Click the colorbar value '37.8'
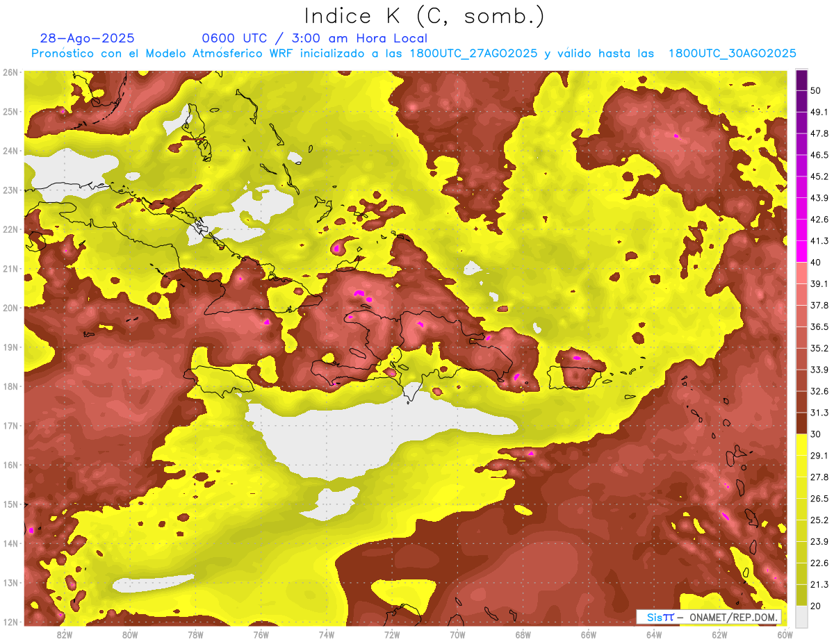The image size is (834, 644). click(x=819, y=305)
